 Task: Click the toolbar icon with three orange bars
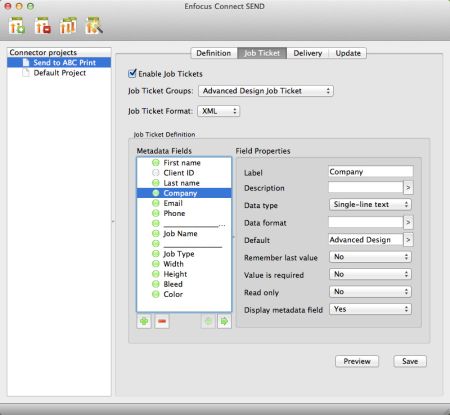coord(68,26)
